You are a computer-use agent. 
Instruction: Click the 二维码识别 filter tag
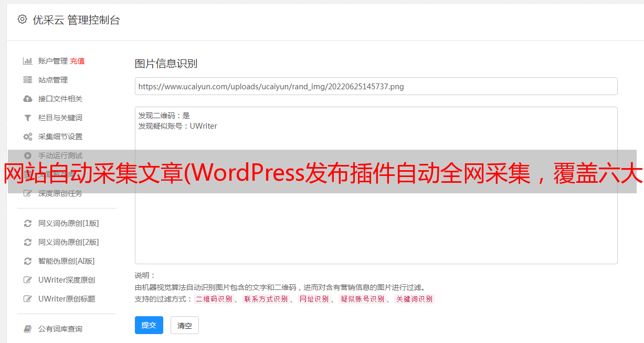[x=214, y=299]
